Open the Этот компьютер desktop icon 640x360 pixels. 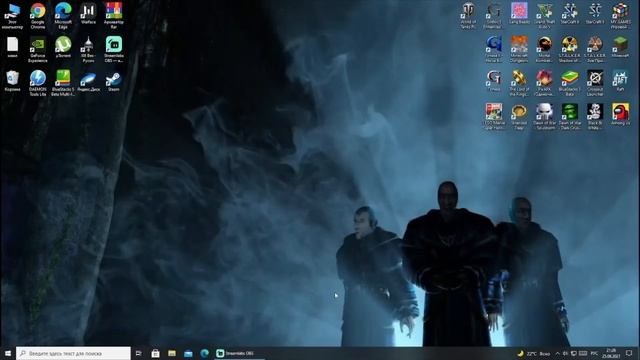[x=12, y=16]
